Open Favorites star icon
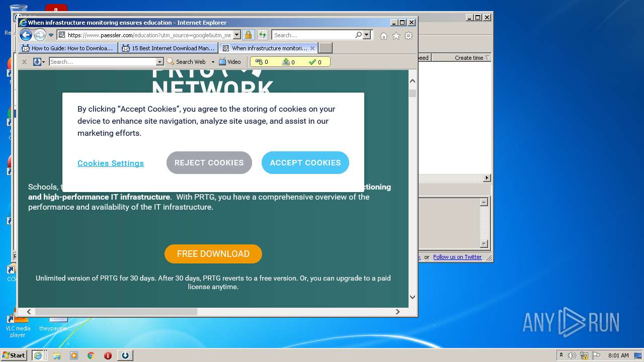The width and height of the screenshot is (644, 362). click(396, 36)
